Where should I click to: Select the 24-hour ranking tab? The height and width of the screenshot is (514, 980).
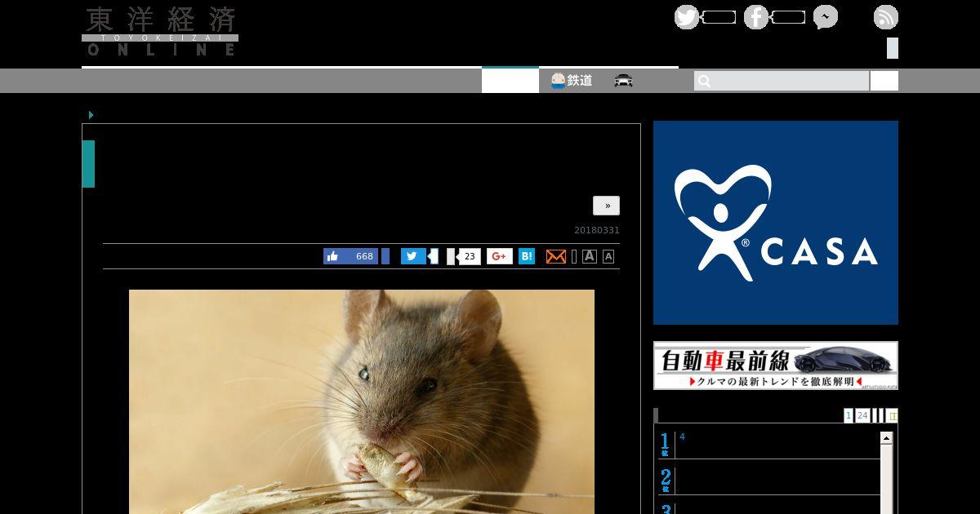tap(862, 415)
